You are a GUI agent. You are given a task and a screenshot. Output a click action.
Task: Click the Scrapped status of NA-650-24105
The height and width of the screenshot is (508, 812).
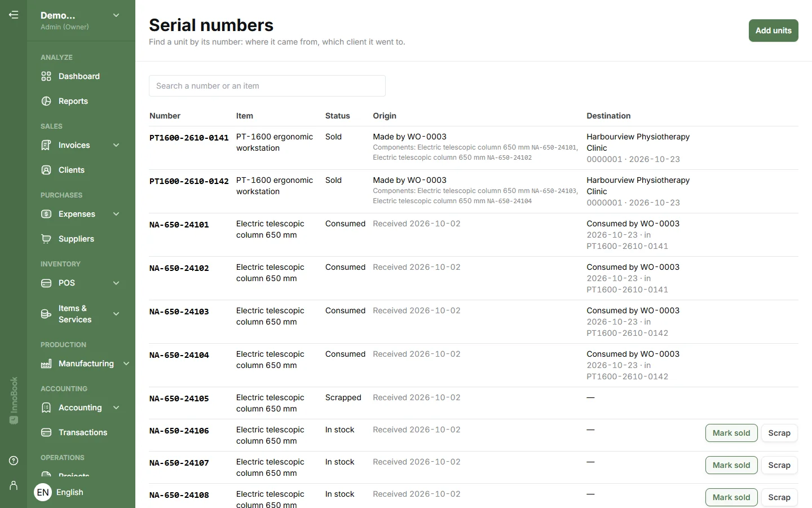click(x=343, y=397)
